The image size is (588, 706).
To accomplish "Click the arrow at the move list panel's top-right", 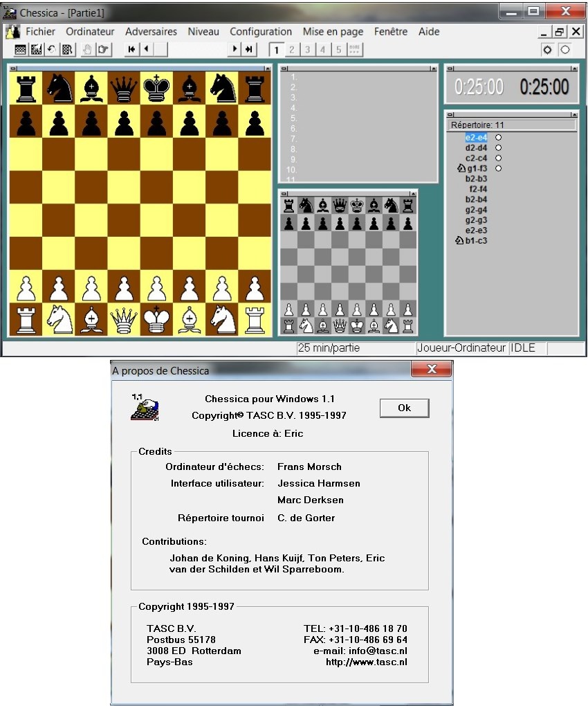I will click(433, 69).
